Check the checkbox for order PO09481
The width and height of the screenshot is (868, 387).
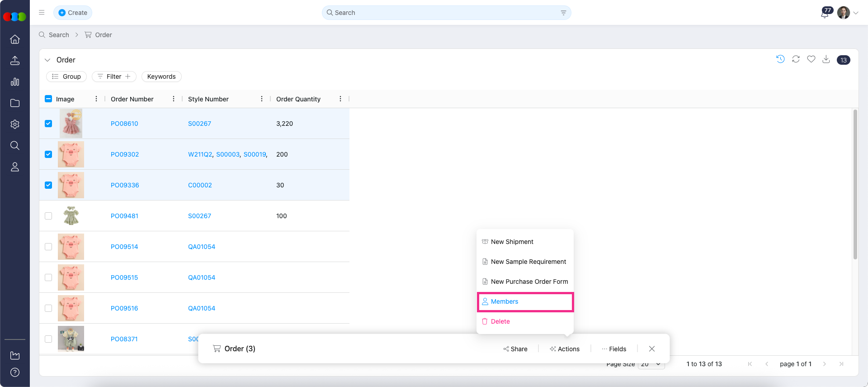coord(48,216)
